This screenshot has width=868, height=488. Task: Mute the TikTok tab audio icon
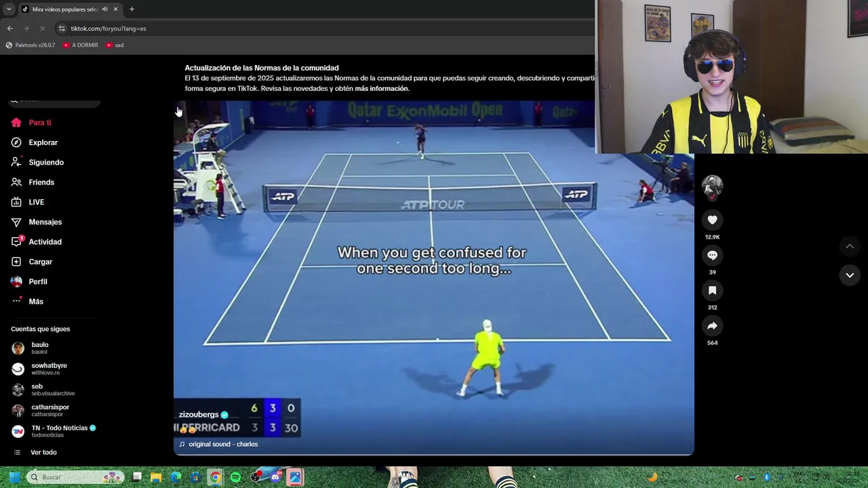104,9
